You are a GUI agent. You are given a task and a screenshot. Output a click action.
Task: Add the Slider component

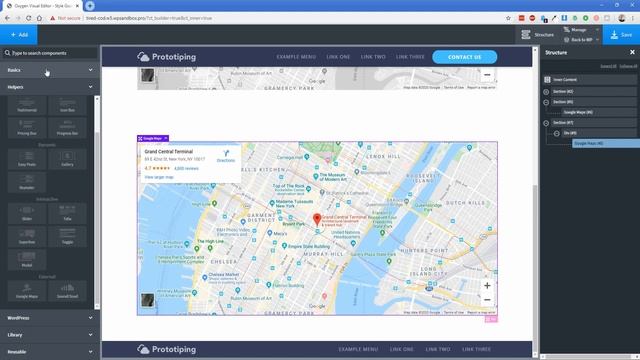(x=27, y=213)
